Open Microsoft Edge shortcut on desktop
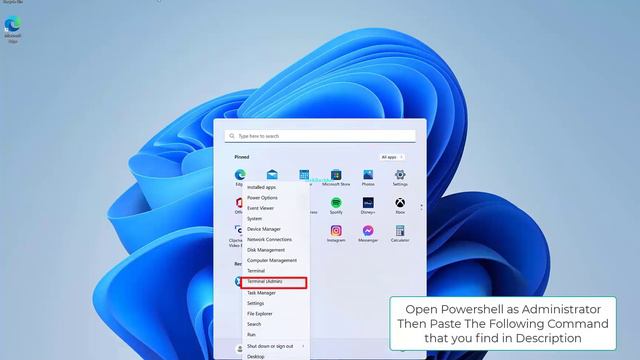This screenshot has width=640, height=360. tap(13, 29)
